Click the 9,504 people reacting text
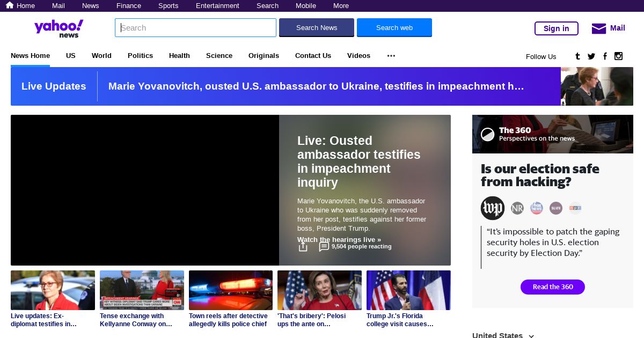Image resolution: width=644 pixels, height=338 pixels. tap(362, 247)
